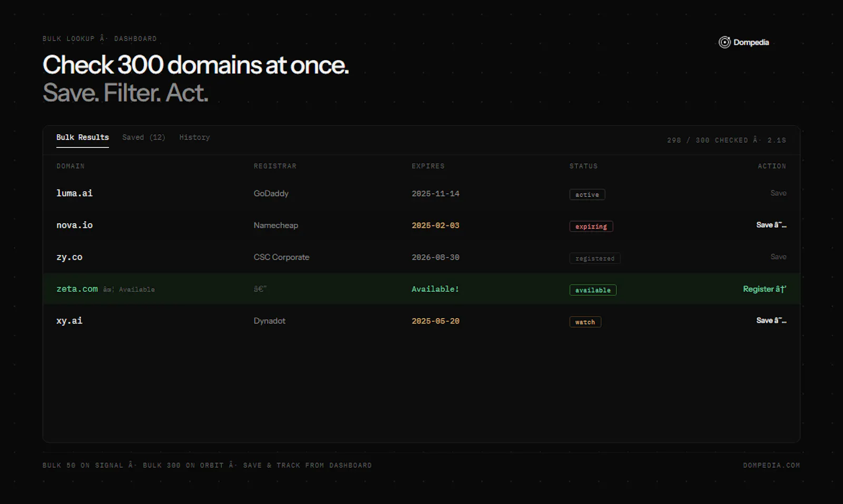Click the expiring status badge

(591, 226)
